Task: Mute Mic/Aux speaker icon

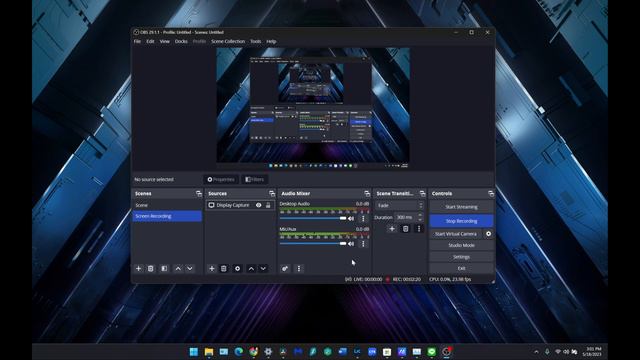Action: (x=351, y=244)
